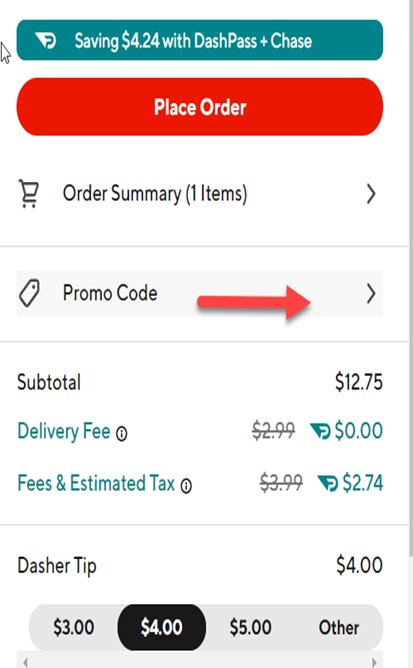Click the shopping cart icon beside Order Summary

tap(29, 194)
